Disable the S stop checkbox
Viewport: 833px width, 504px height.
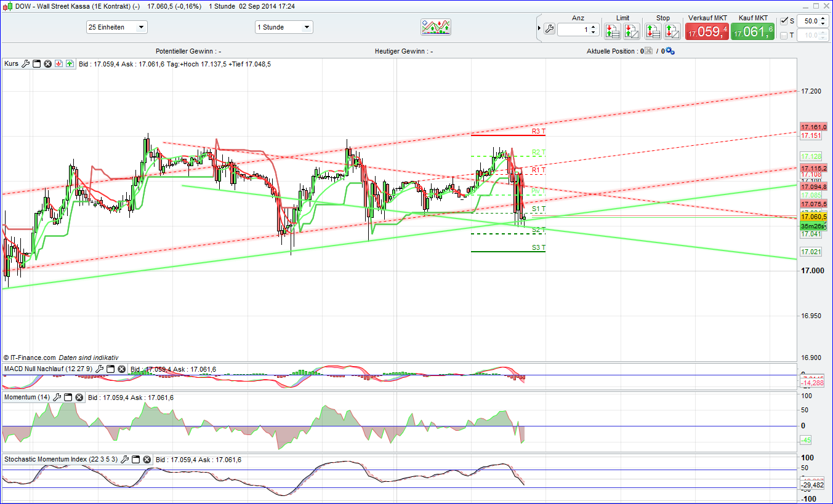click(x=784, y=20)
